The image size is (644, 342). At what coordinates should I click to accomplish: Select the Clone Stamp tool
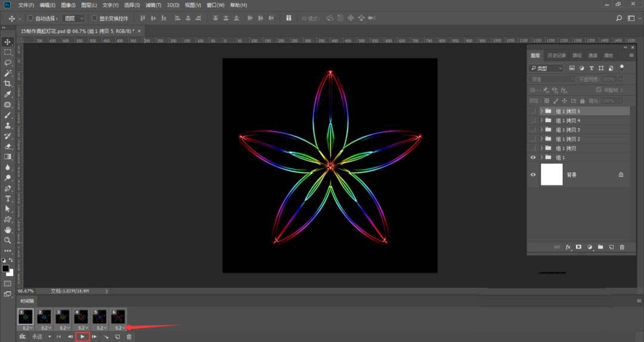coord(7,125)
